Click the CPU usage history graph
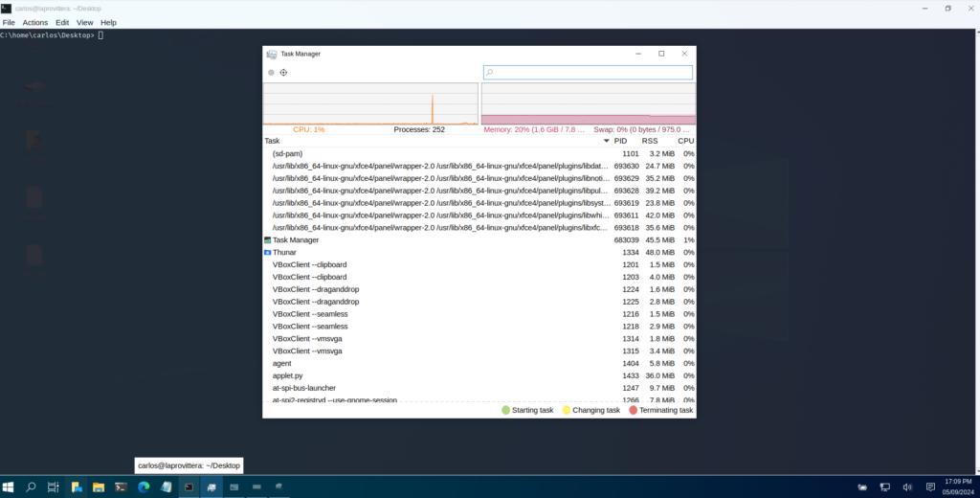 pos(370,103)
